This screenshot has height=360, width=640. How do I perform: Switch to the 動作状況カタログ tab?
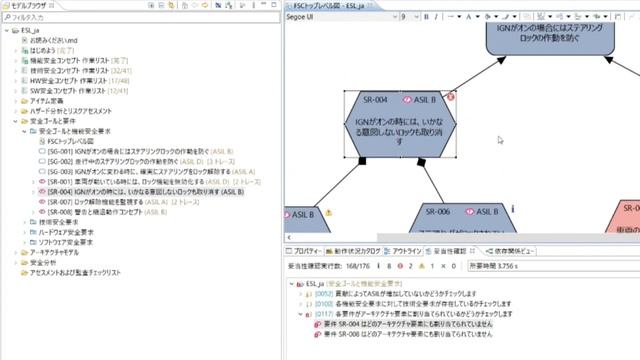pos(353,251)
